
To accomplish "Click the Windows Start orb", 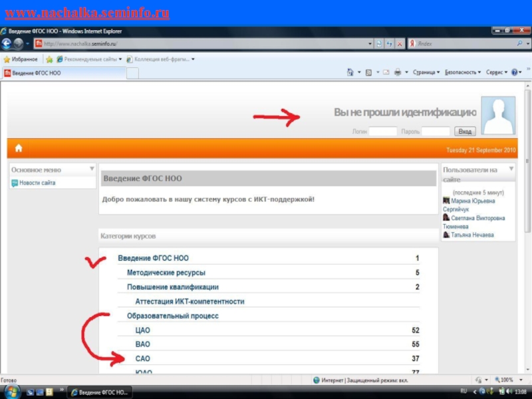I will [11, 392].
